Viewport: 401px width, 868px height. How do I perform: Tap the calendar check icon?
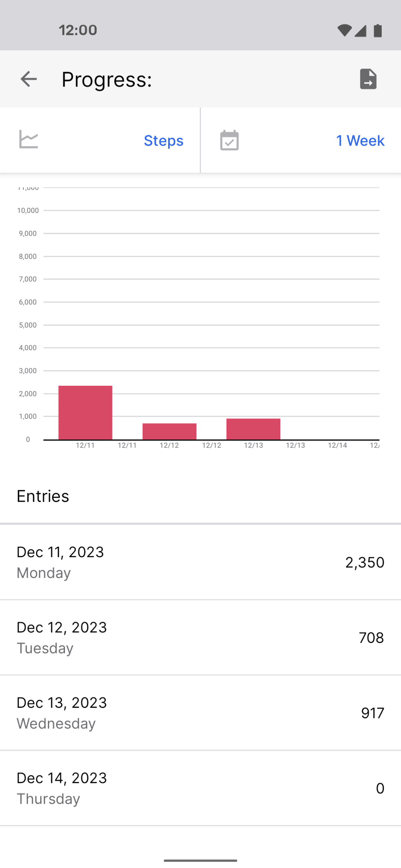[x=229, y=140]
